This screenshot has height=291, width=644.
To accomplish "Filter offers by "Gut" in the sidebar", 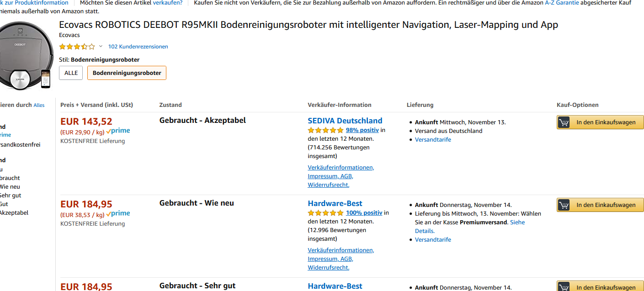I will click(4, 204).
